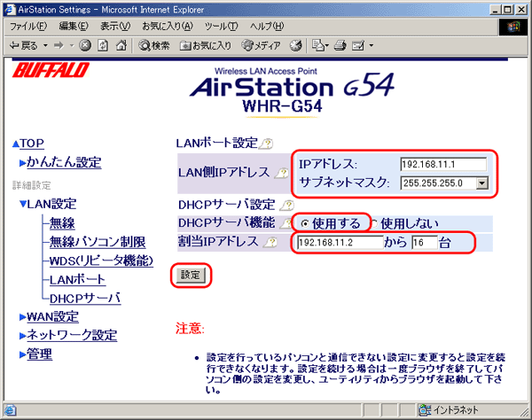Image resolution: width=532 pixels, height=420 pixels.
Task: Click the BUFFALO logo
Action: (51, 70)
